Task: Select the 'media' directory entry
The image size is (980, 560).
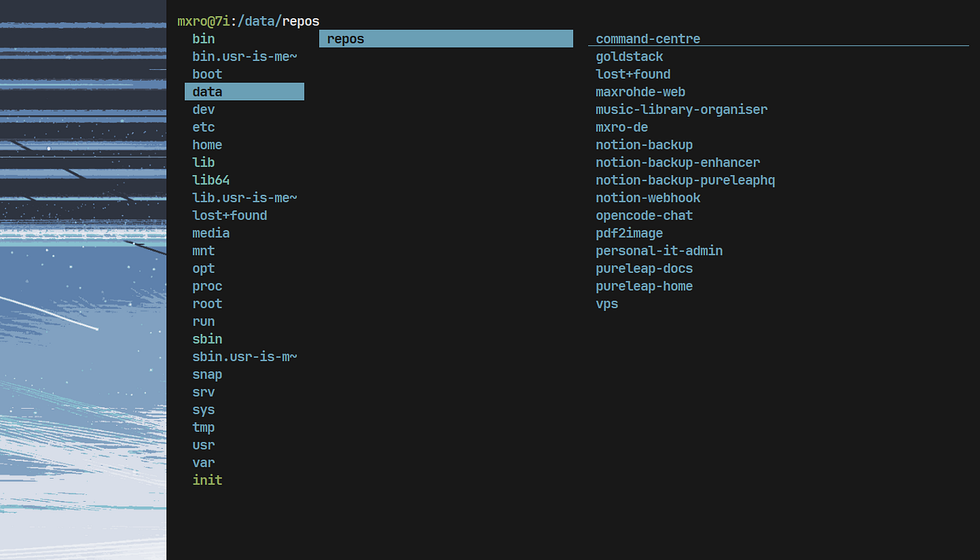Action: 211,233
